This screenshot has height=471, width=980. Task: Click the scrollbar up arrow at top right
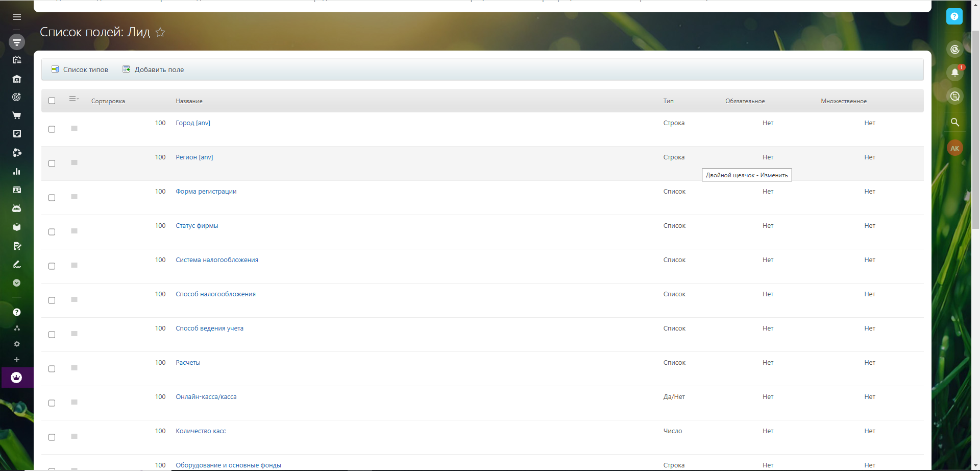[x=975, y=4]
